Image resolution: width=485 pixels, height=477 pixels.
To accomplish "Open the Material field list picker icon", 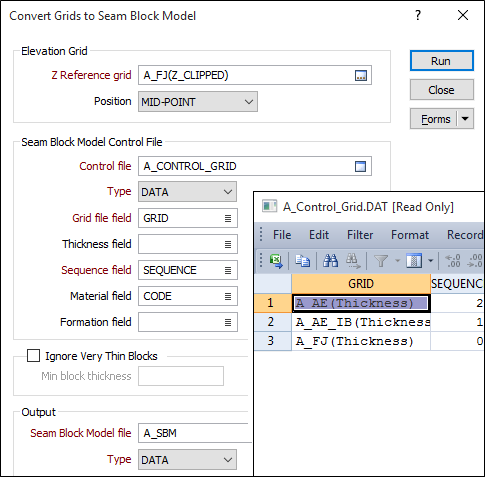I will [x=228, y=296].
